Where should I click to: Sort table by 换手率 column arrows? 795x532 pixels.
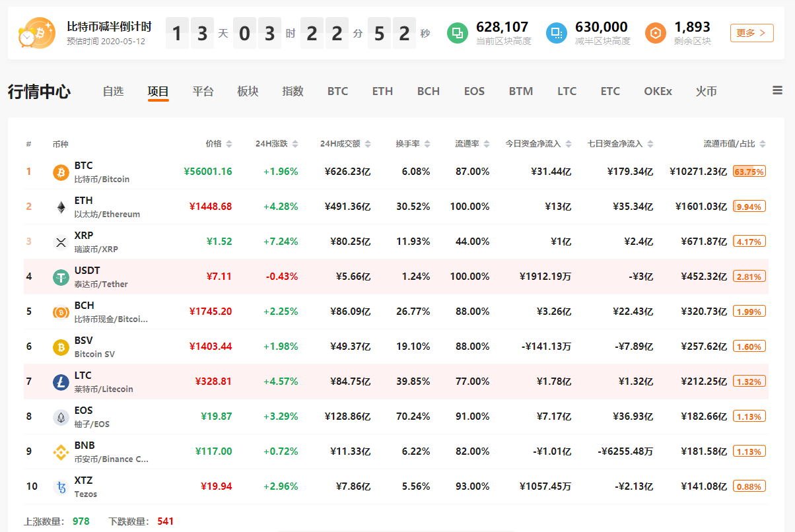click(427, 144)
